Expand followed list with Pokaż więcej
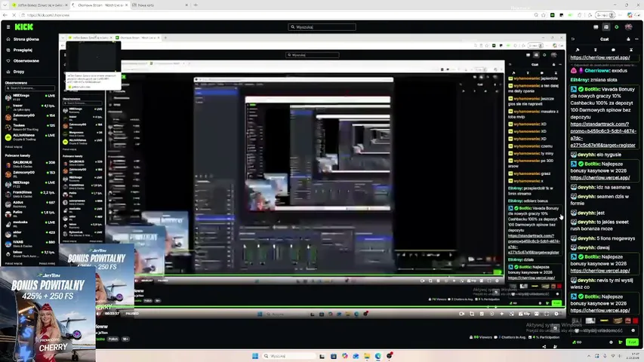This screenshot has height=362, width=644. [x=14, y=146]
